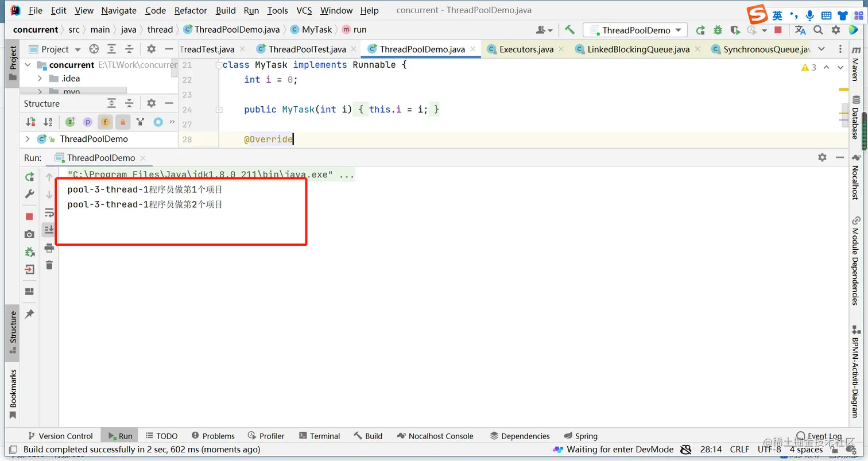This screenshot has height=461, width=868.
Task: Open run configuration dropdown ThreadPoolDemo
Action: (x=635, y=30)
